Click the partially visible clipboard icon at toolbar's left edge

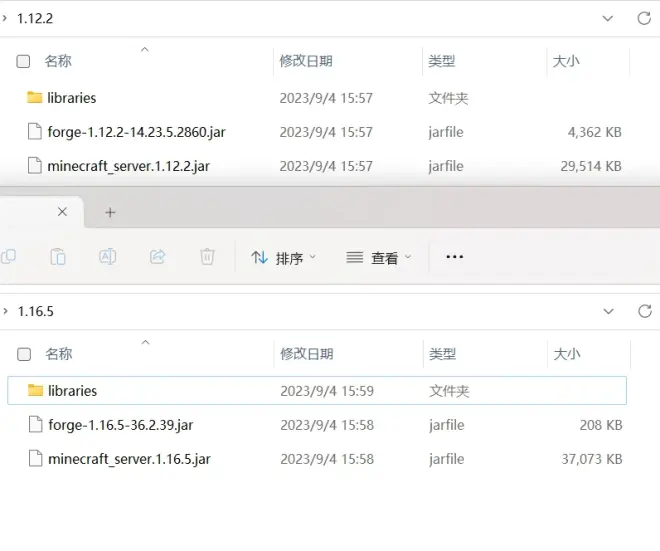(8, 256)
